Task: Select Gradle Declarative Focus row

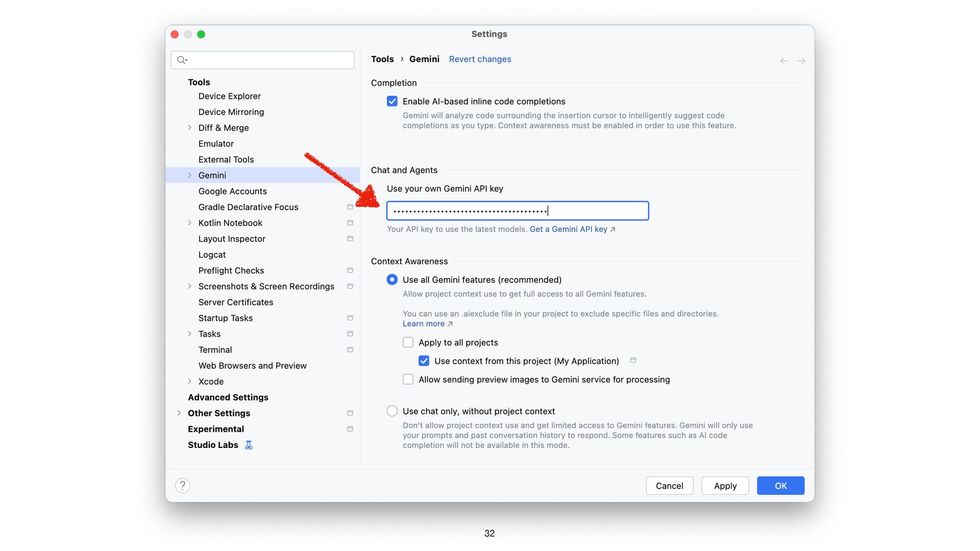Action: click(262, 207)
